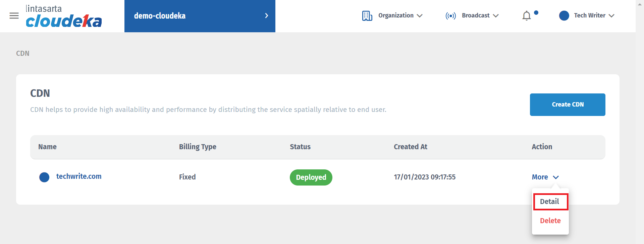Click the CDN breadcrumb label
Screen dimensions: 644x244
(23, 53)
